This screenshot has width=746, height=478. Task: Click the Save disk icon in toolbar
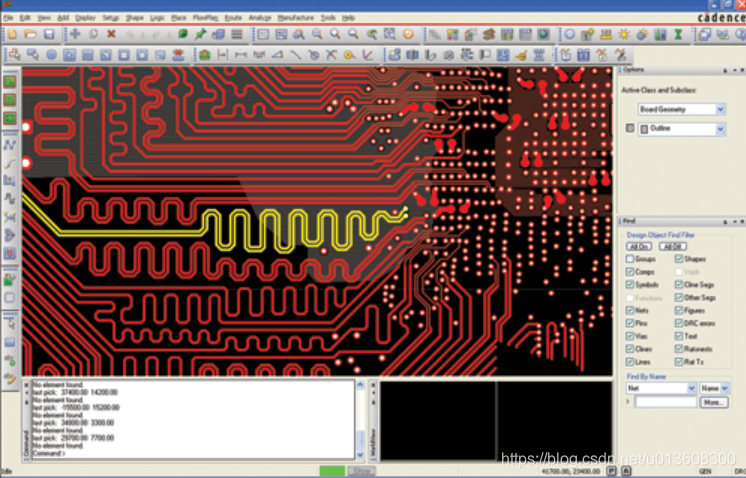click(48, 34)
